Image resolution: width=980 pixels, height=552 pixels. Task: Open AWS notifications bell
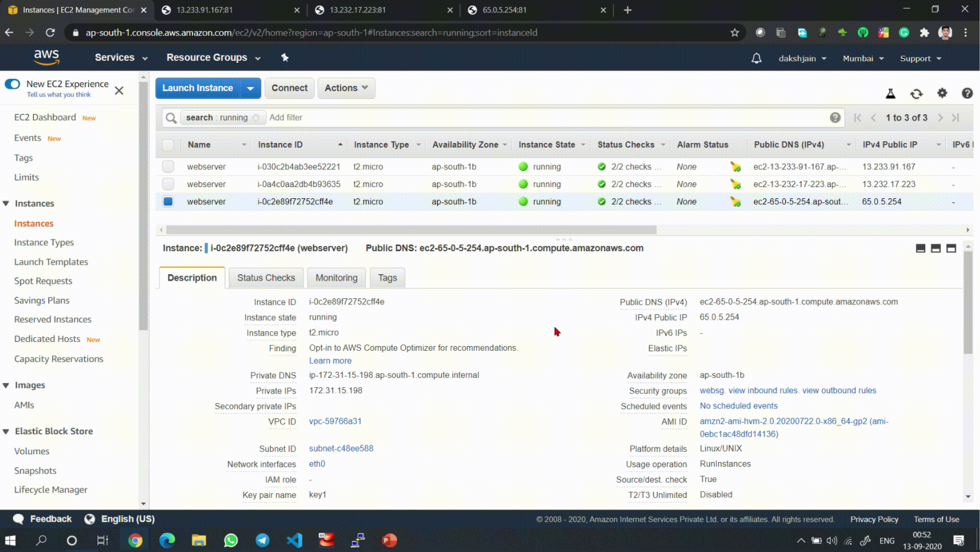pyautogui.click(x=756, y=58)
